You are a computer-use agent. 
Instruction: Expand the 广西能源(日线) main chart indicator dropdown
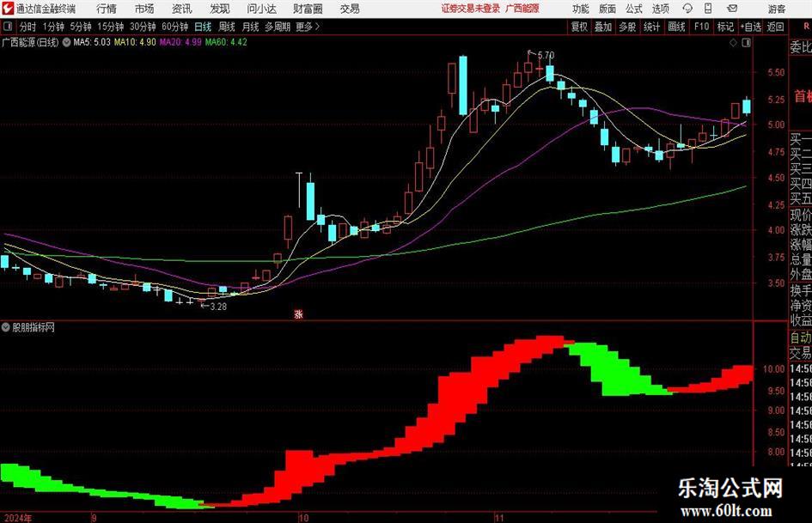pyautogui.click(x=67, y=42)
